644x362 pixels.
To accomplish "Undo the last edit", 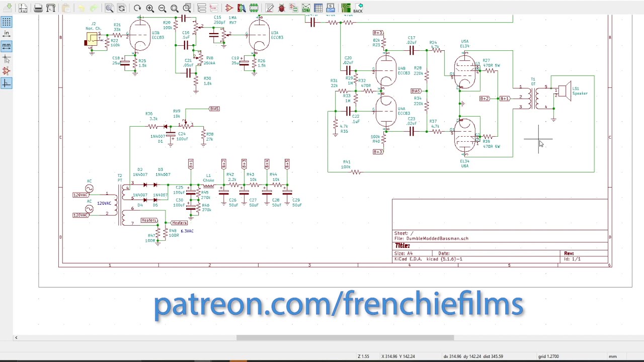I will click(x=82, y=8).
